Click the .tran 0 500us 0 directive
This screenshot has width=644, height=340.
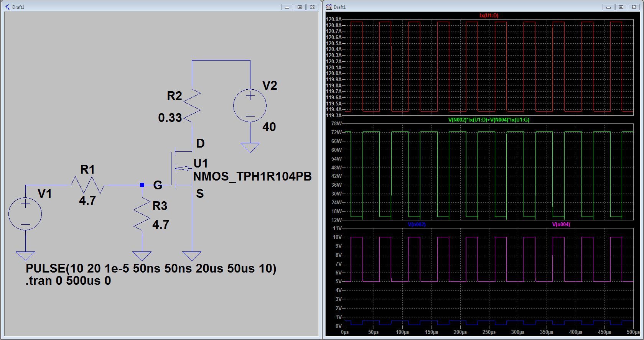click(x=68, y=281)
